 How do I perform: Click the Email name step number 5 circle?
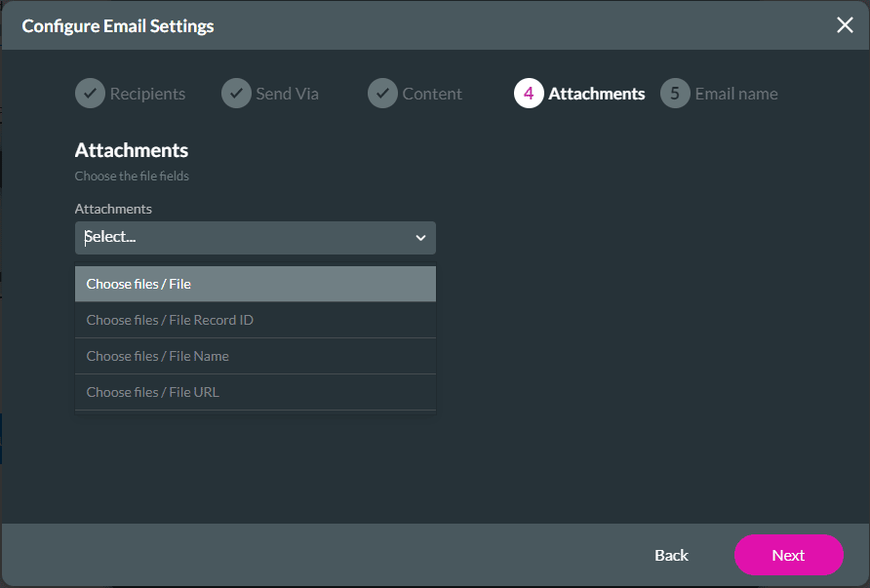tap(673, 94)
